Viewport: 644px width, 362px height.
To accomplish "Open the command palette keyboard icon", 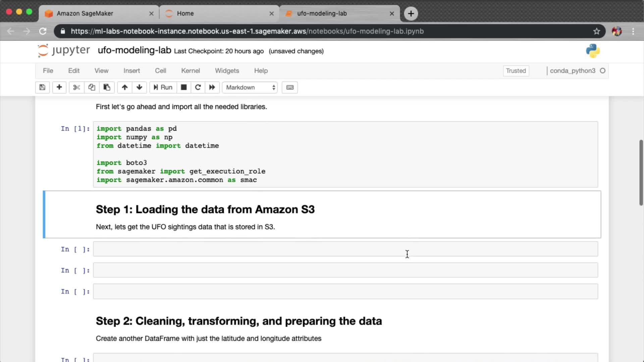I will (x=290, y=87).
